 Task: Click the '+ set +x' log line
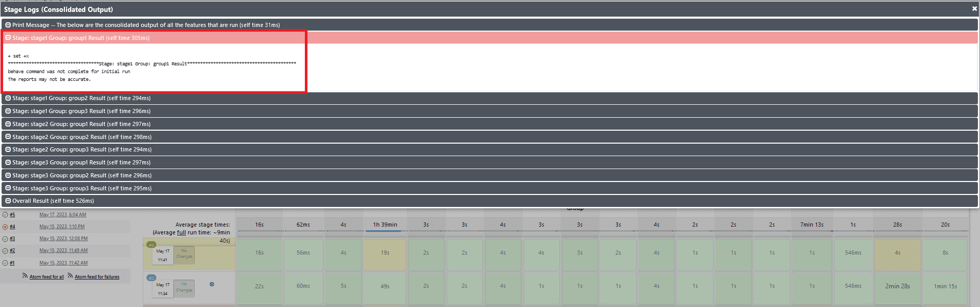19,56
